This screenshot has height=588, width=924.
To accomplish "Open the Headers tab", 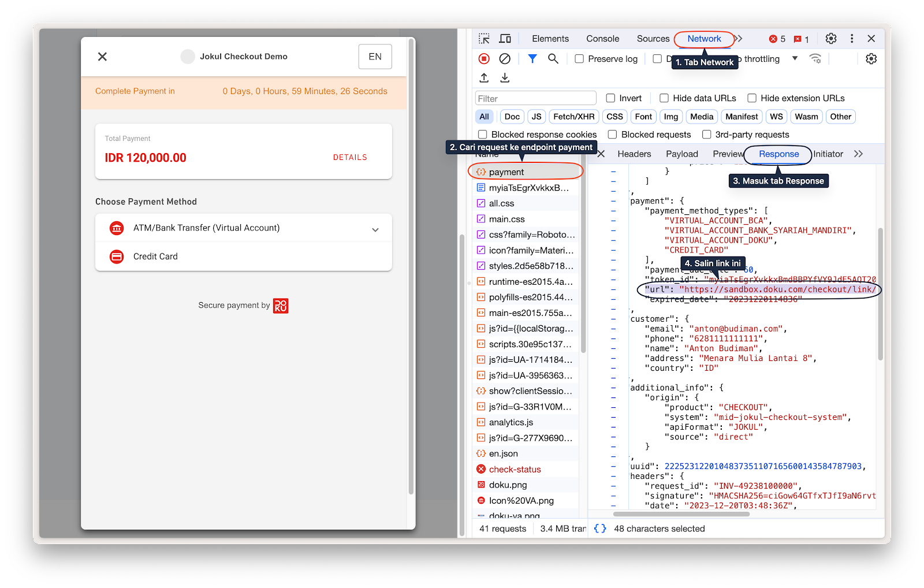I will [634, 154].
